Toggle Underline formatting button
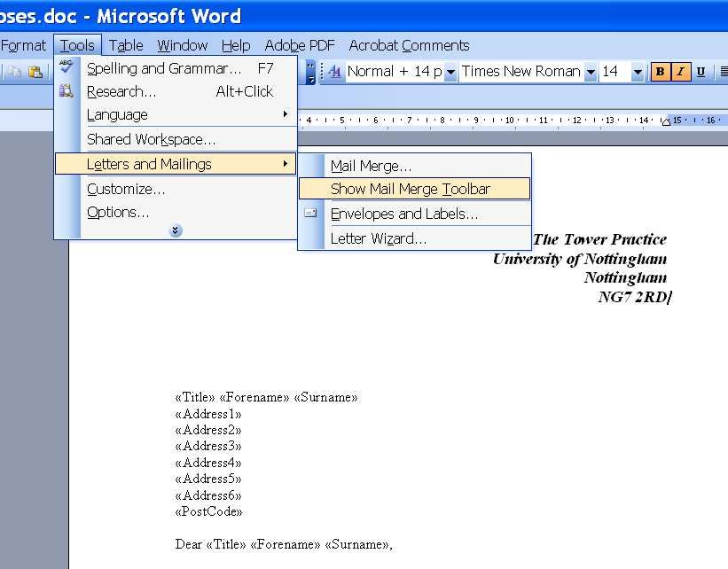 pos(701,72)
